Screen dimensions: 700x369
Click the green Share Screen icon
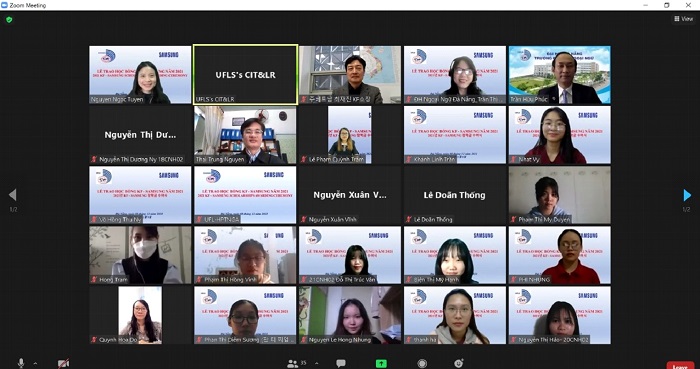(x=381, y=364)
